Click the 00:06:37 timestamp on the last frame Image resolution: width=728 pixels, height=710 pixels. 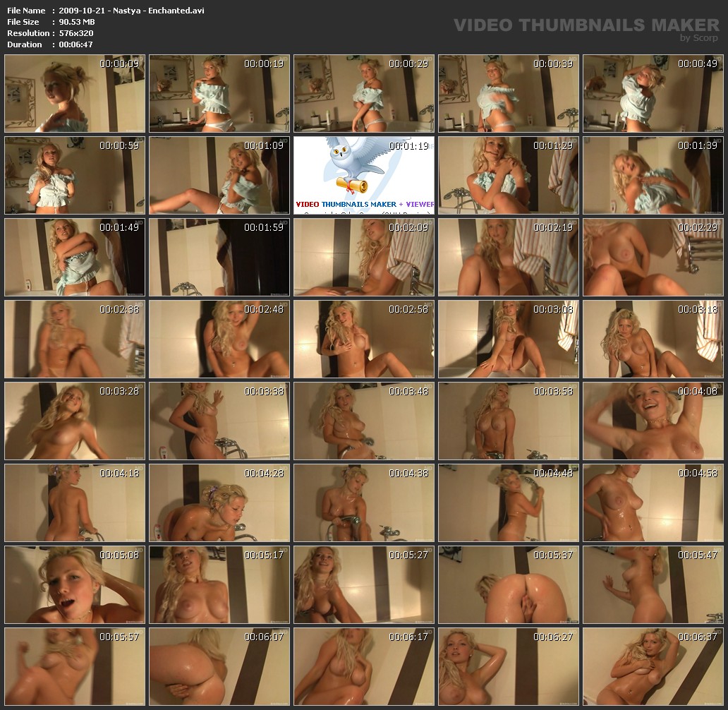tap(698, 637)
